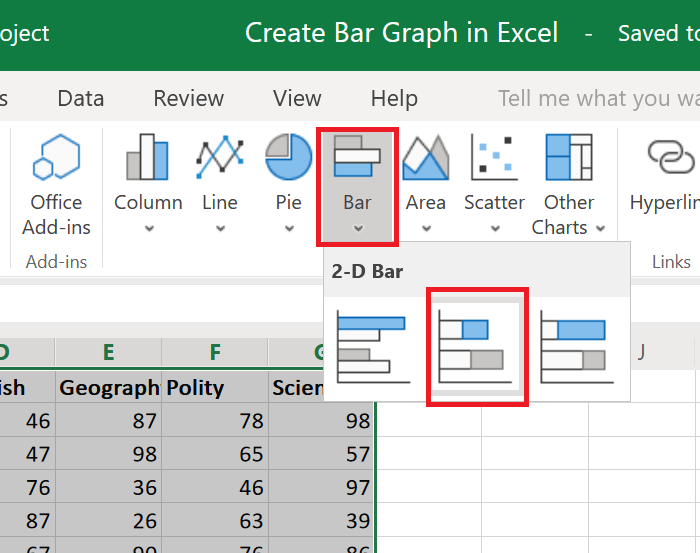Open the Pie chart dropdown arrow
The width and height of the screenshot is (700, 553).
pos(288,228)
